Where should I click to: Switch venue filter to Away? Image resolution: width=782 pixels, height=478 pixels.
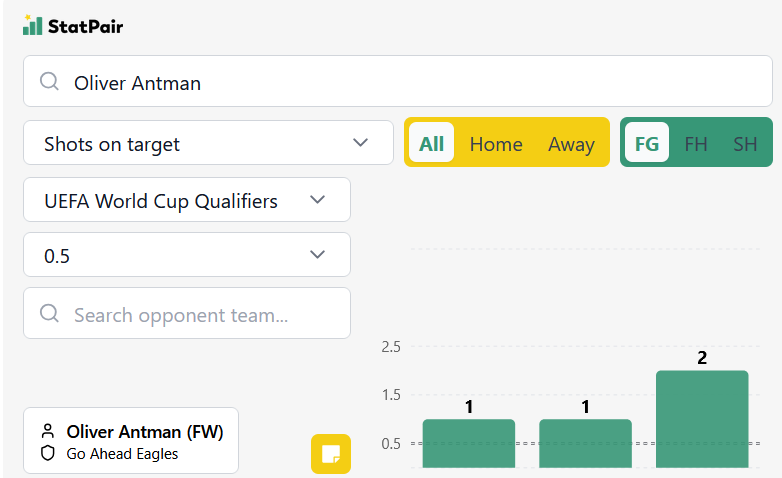coord(571,144)
